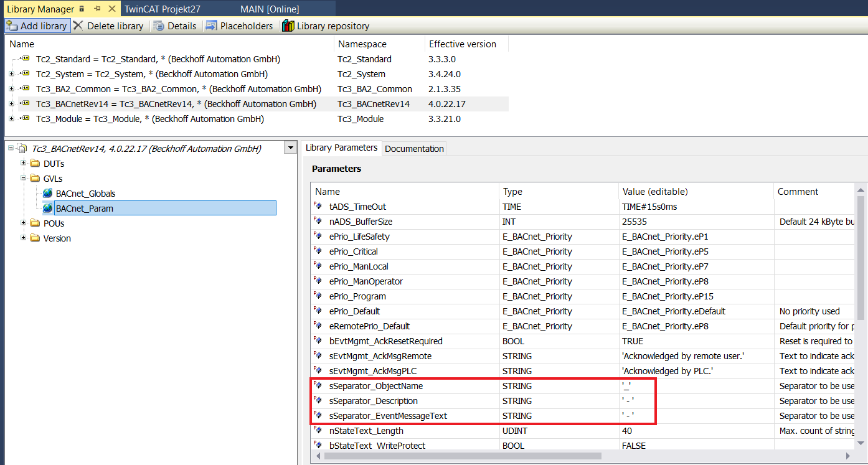Click the Type column header in Parameters

(x=559, y=192)
